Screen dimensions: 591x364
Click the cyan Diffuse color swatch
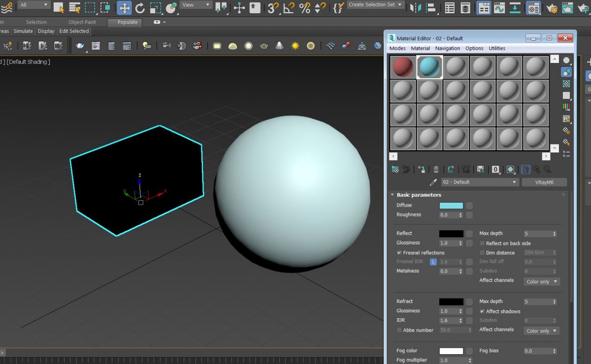click(451, 206)
